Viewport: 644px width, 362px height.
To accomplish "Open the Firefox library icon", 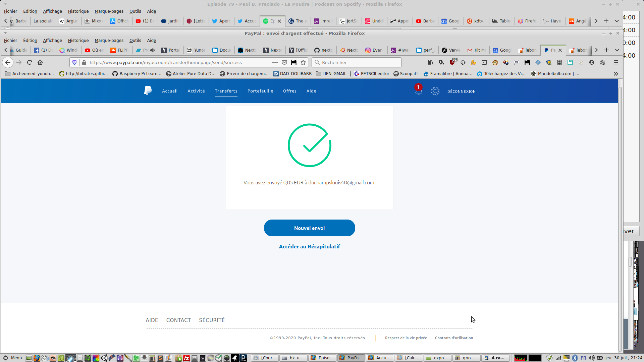I will 431,62.
